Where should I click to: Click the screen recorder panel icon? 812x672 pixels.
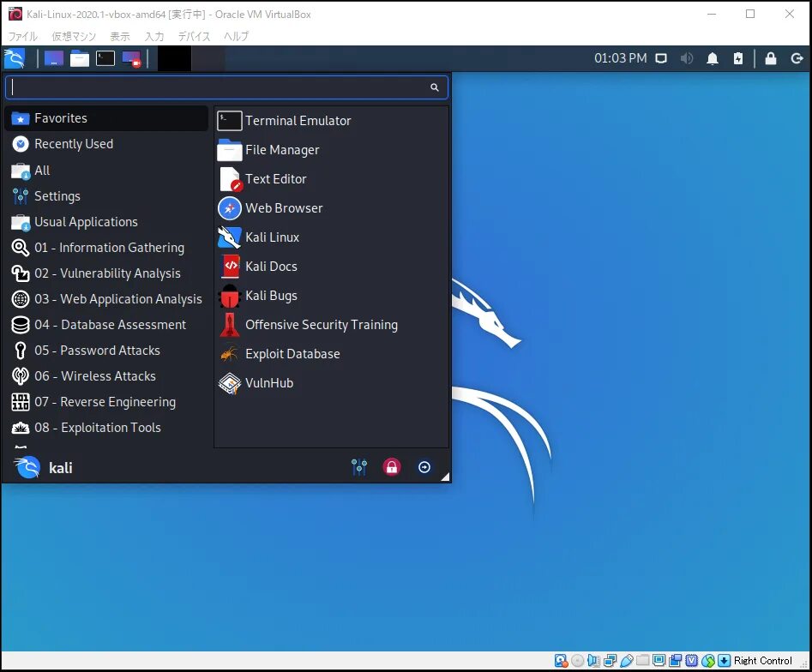[x=131, y=58]
